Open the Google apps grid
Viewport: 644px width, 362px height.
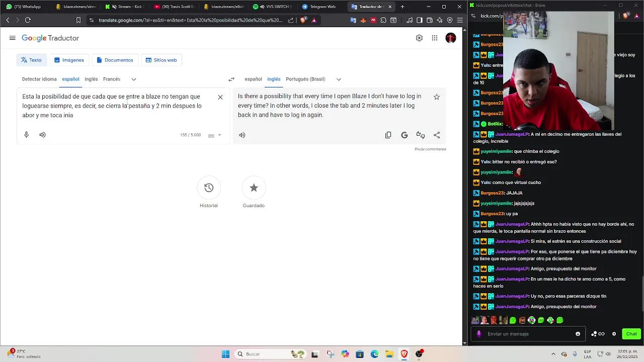(435, 38)
